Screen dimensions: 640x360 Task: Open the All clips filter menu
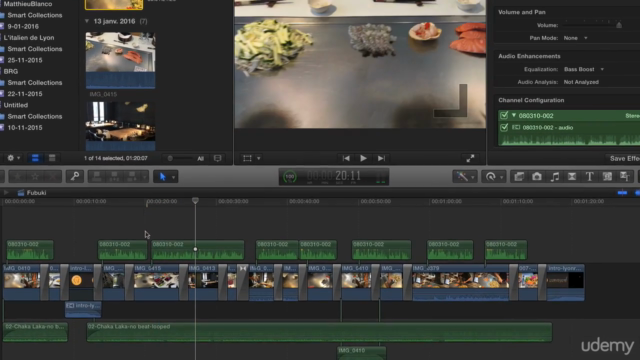click(x=200, y=158)
